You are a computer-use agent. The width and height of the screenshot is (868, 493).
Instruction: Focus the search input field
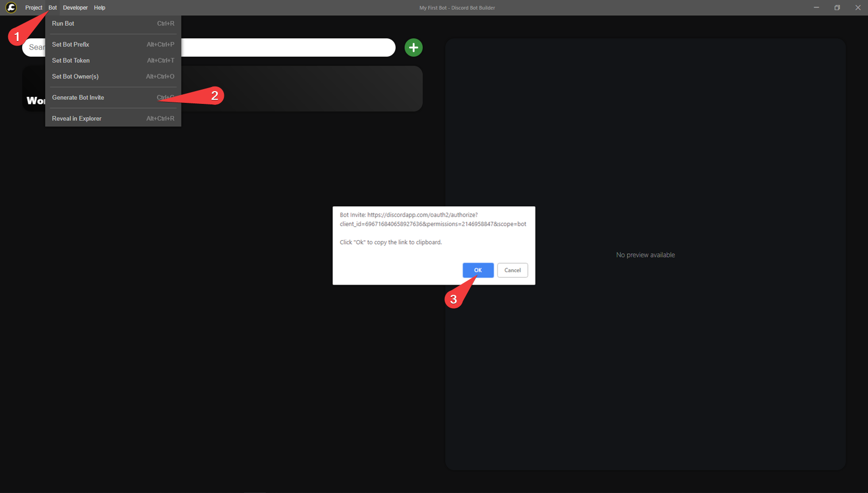(x=209, y=48)
